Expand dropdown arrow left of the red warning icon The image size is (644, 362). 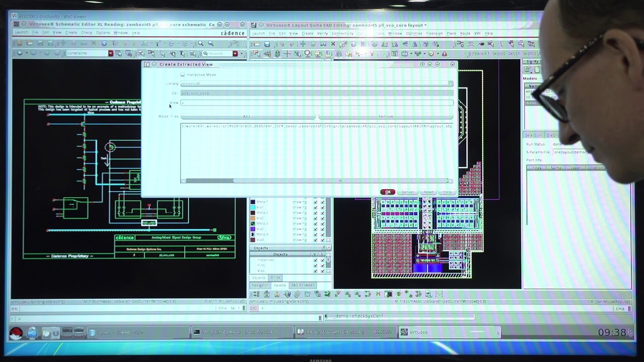pyautogui.click(x=438, y=54)
